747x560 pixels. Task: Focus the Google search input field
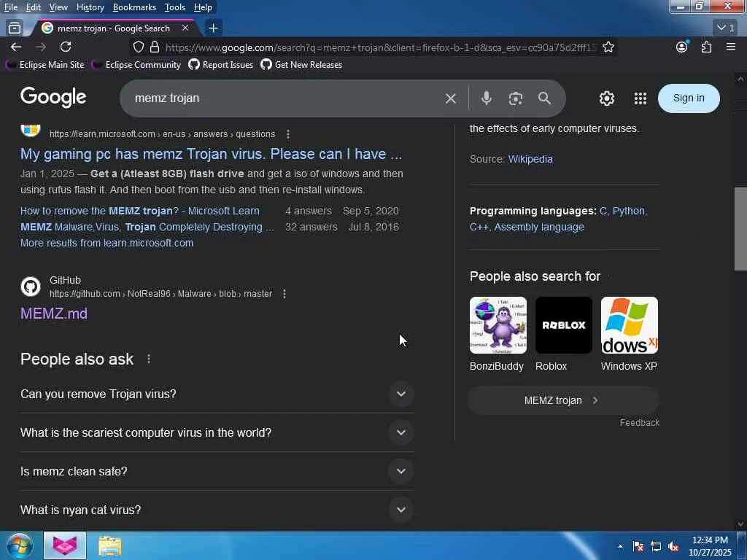pyautogui.click(x=286, y=98)
